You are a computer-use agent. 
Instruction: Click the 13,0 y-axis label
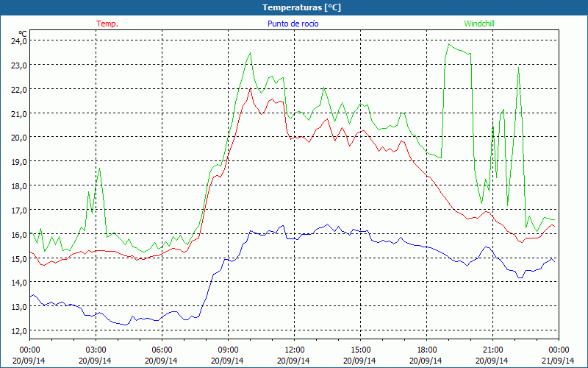[19, 306]
